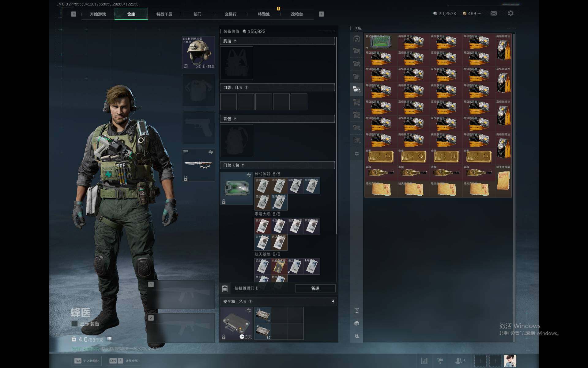Click the 转移全部 button
Screen dimensions: 588x368
(x=123, y=361)
